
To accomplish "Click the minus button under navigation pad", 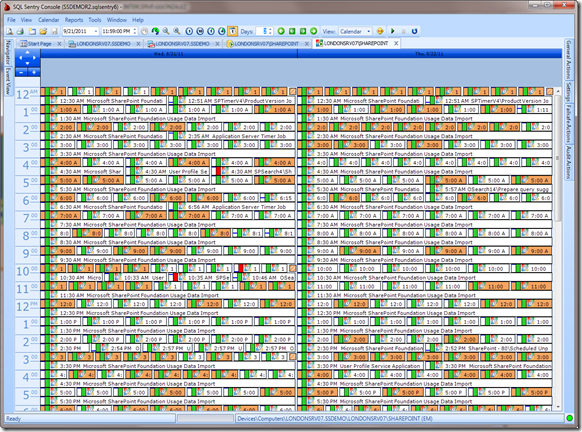I will pos(21,72).
